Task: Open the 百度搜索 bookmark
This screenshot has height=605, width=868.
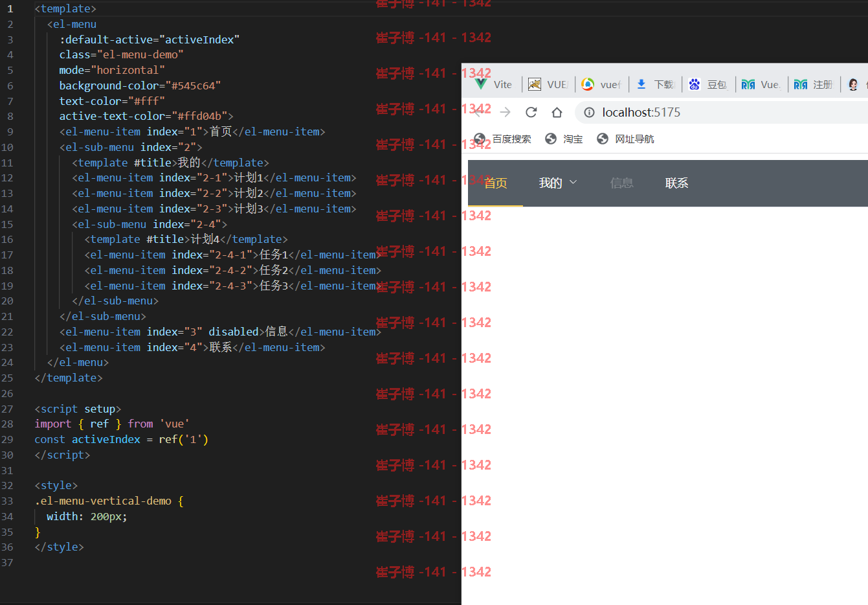Action: [x=503, y=139]
